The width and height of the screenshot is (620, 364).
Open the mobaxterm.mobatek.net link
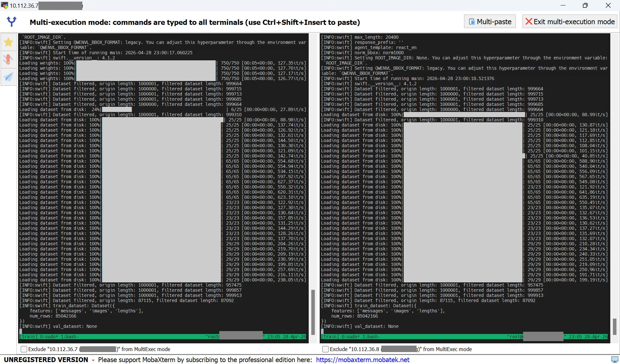click(x=362, y=360)
